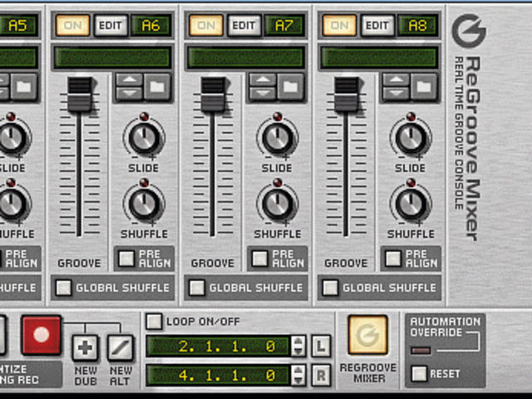This screenshot has height=399, width=532.
Task: Click the Slide knob on channel A6
Action: pyautogui.click(x=144, y=138)
